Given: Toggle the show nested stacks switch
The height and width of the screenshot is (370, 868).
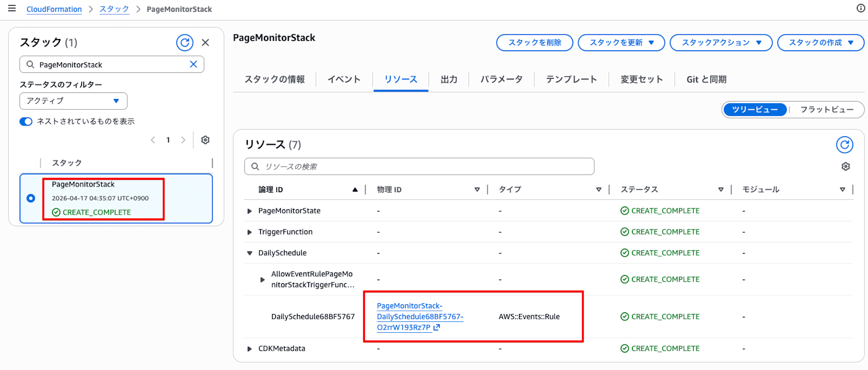Looking at the screenshot, I should (x=26, y=121).
